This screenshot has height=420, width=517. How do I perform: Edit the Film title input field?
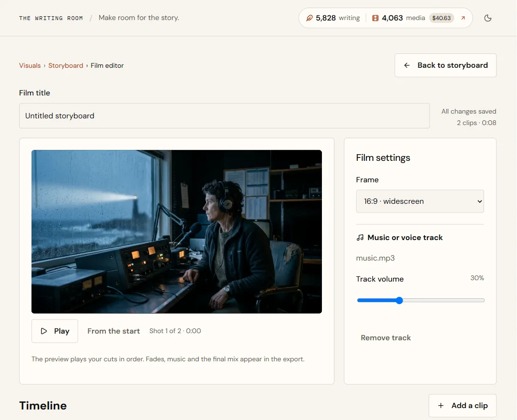pyautogui.click(x=224, y=116)
